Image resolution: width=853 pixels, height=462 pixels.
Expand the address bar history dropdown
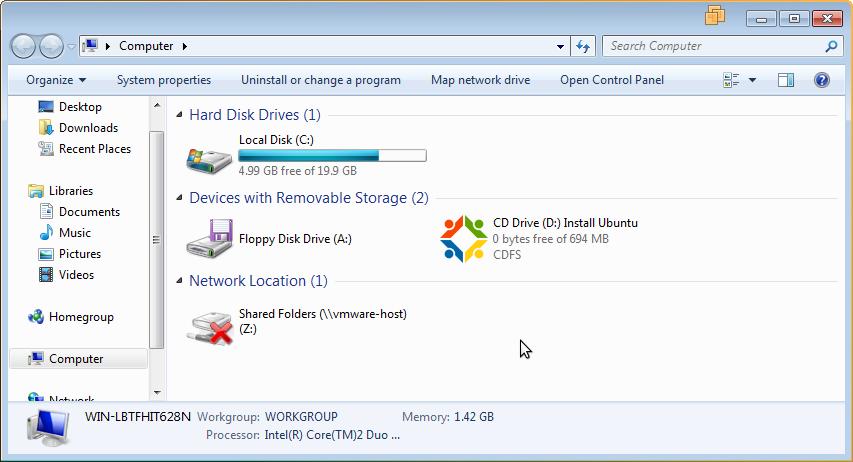tap(560, 47)
